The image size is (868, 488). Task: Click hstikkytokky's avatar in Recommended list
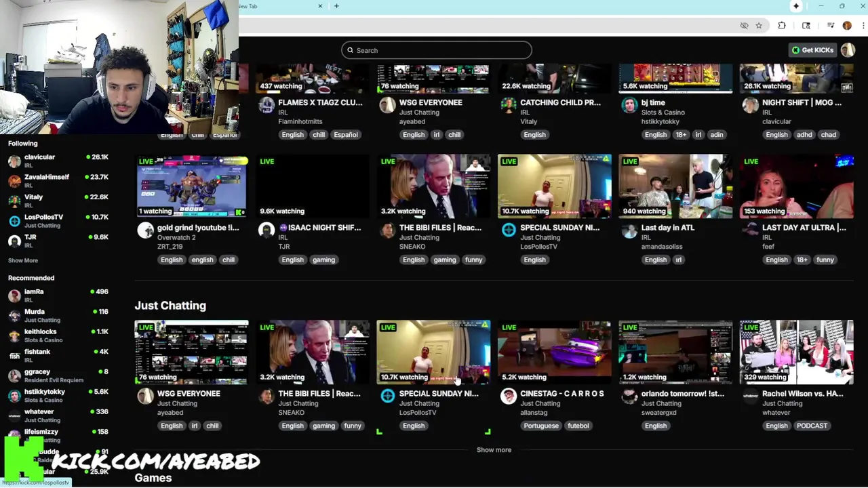(14, 396)
